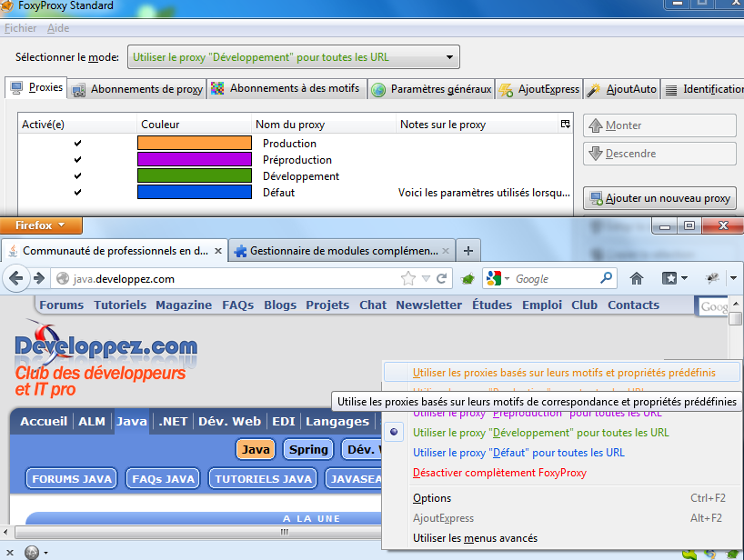Open the Firefox home page icon

point(637,278)
